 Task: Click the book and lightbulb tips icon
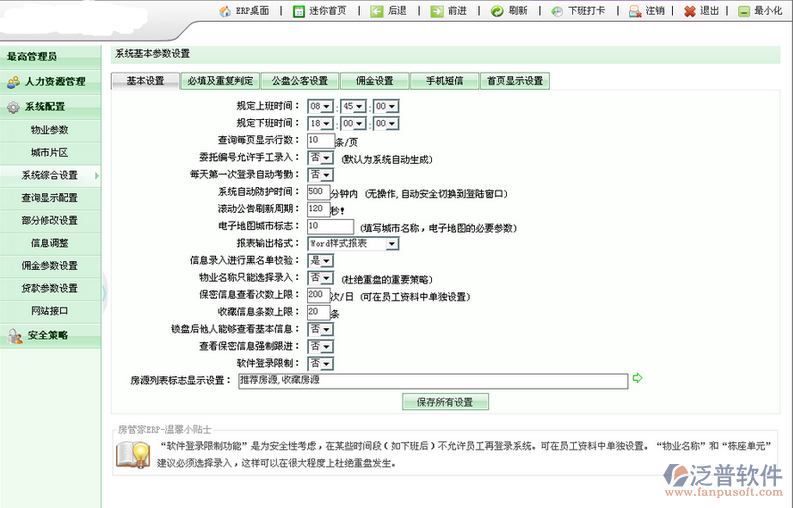tap(134, 454)
